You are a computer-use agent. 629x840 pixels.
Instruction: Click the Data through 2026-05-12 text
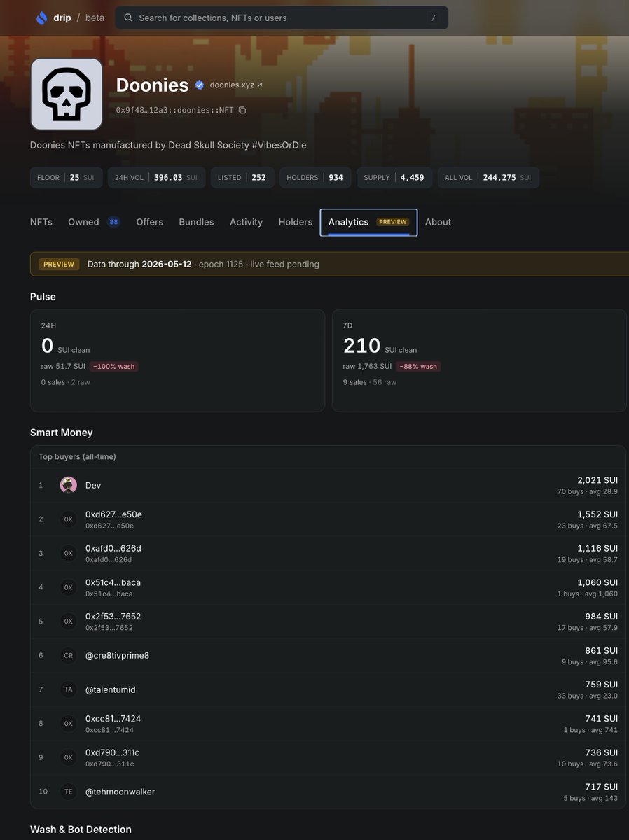139,264
